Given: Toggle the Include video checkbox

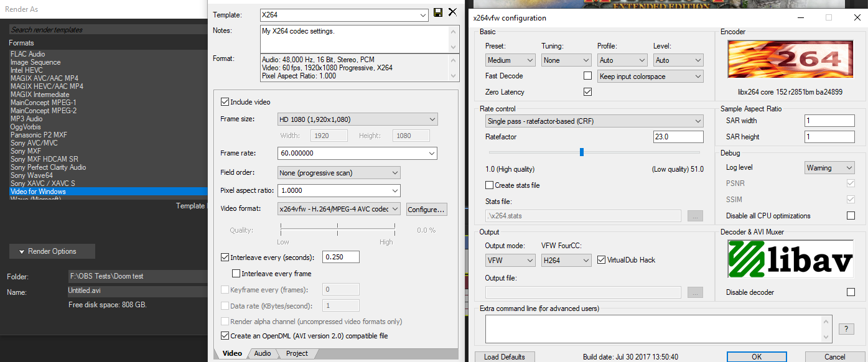Looking at the screenshot, I should [225, 102].
